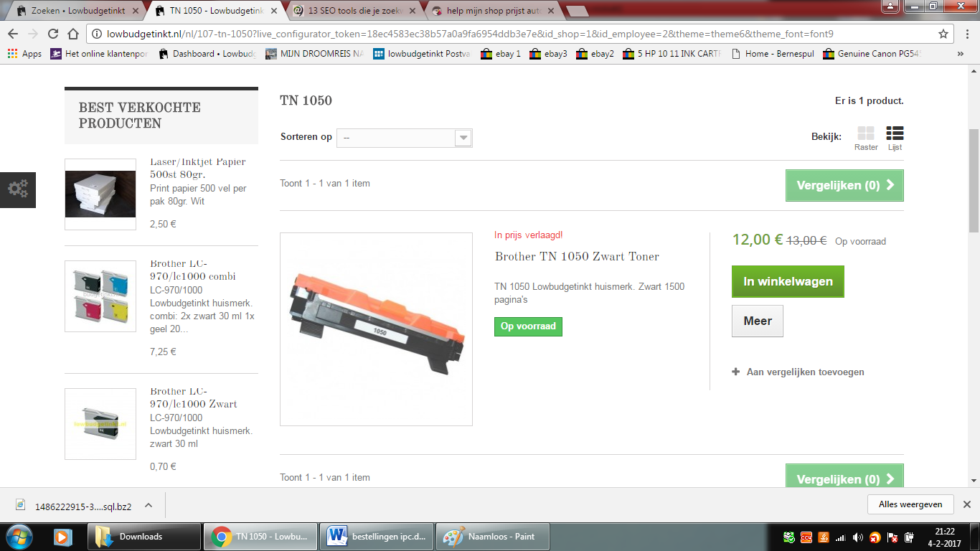Open the Downloads folder taskbar button
Screen dimensions: 980x551
point(144,536)
